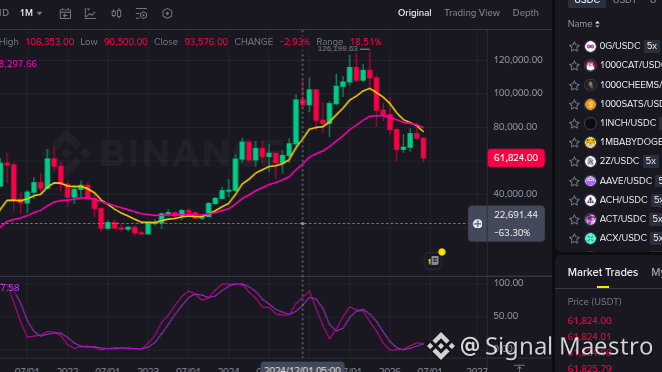The image size is (662, 372).
Task: Click the first 61,824.00 market trade price
Action: 589,321
